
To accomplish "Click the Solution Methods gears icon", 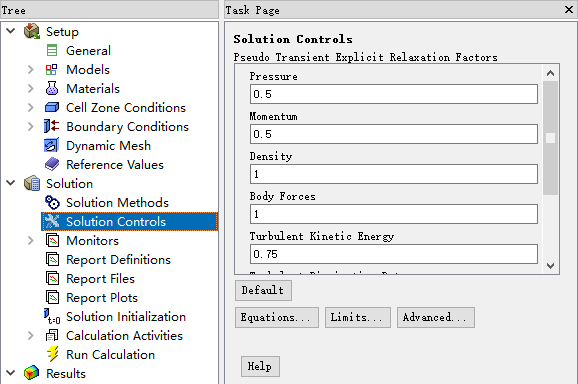I will 52,202.
